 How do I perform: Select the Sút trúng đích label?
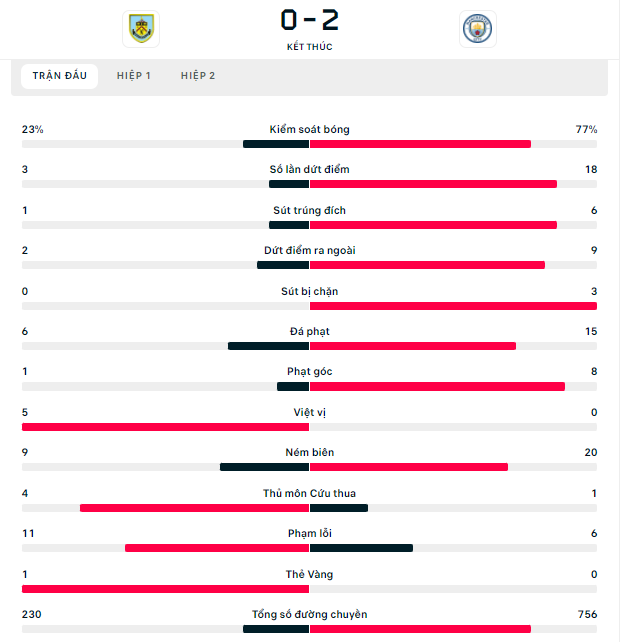click(x=310, y=210)
